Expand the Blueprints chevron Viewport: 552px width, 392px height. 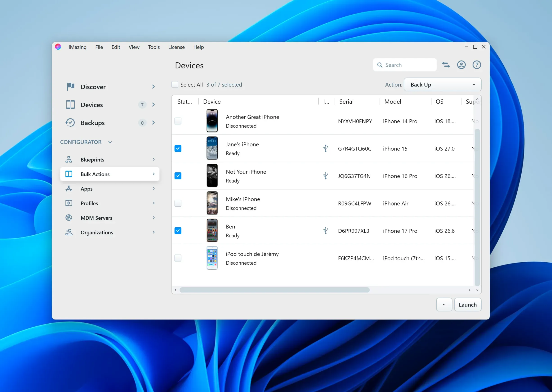tap(154, 159)
